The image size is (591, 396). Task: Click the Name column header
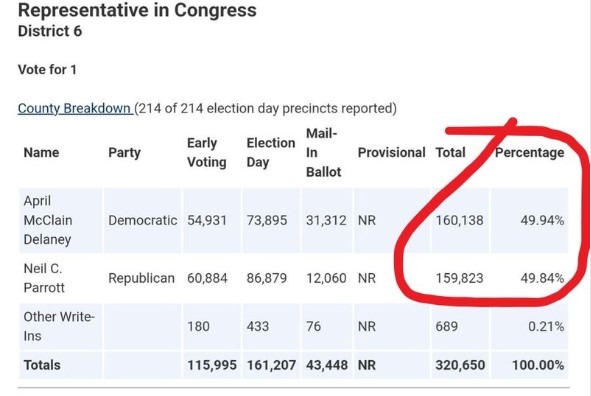tap(41, 153)
